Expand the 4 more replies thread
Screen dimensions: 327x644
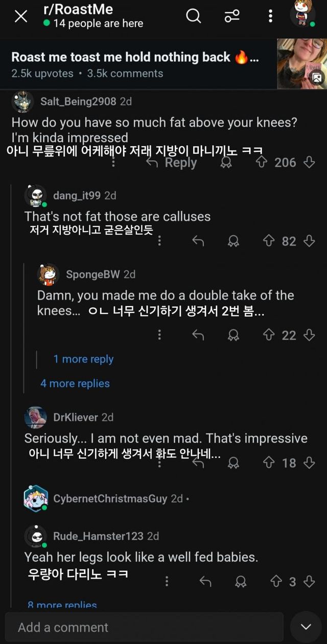[76, 384]
